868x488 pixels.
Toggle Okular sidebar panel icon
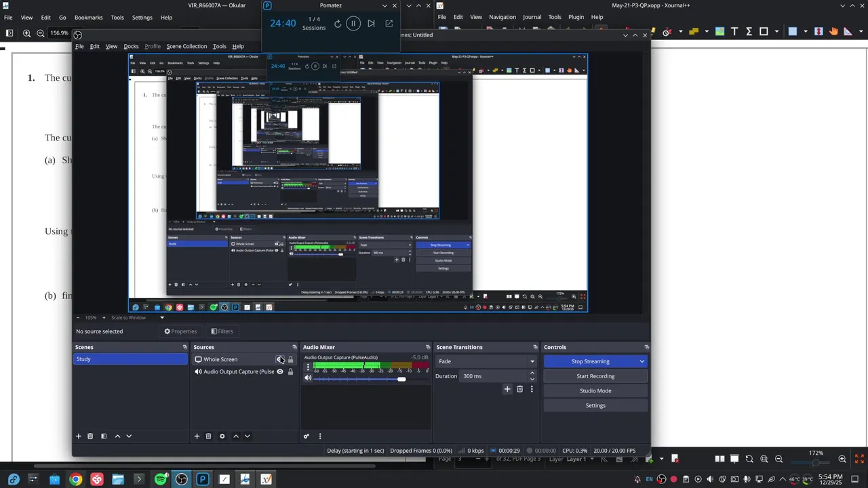coord(9,33)
